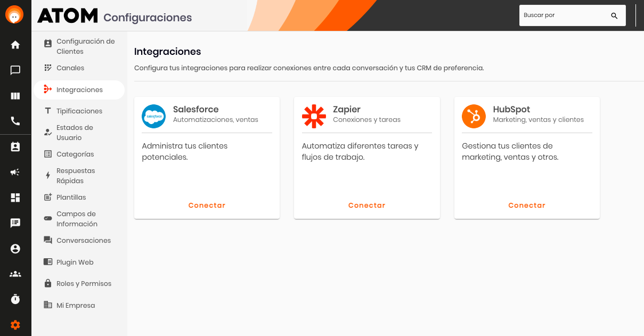Select Tipificaciones menu item

79,111
